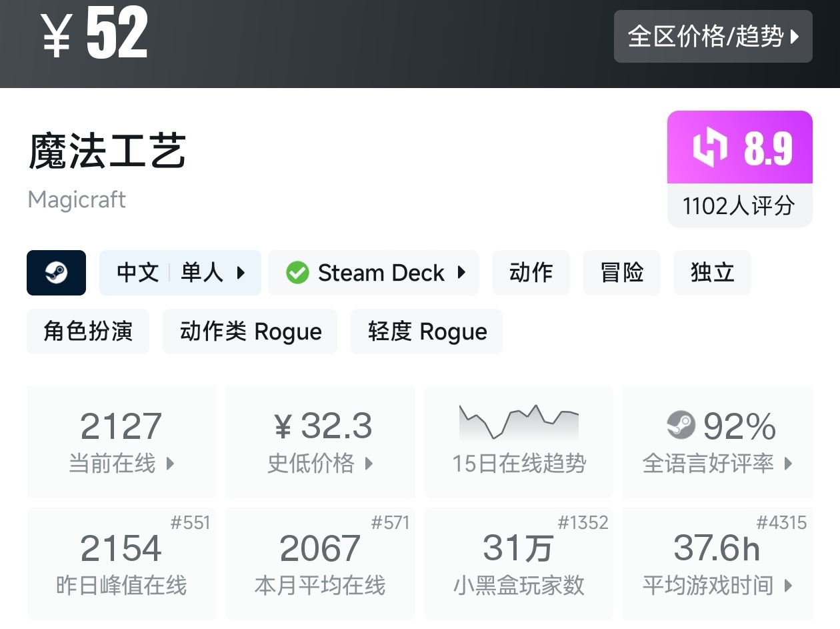Expand the 平均游戏时间 average playtime arrow
This screenshot has width=840, height=629.
coord(789,586)
